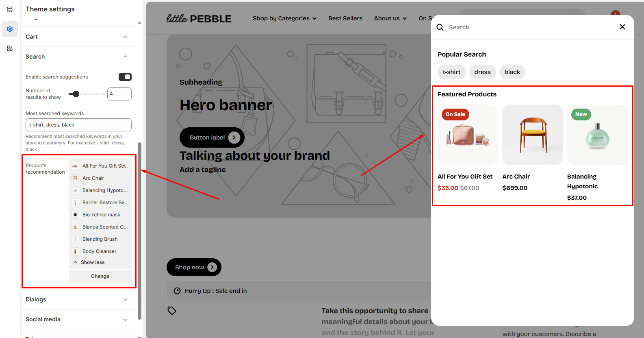
Task: Click the clock icon beside Hurry Up text
Action: click(177, 291)
